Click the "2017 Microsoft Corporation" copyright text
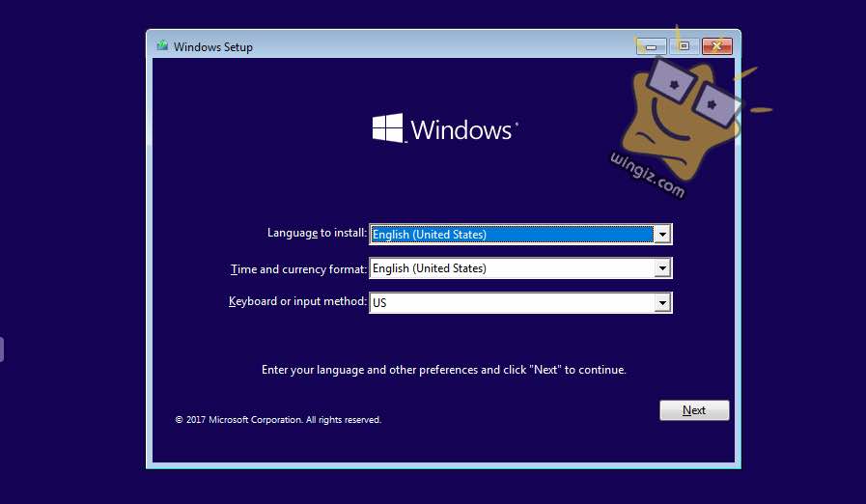This screenshot has height=504, width=866. tap(278, 419)
